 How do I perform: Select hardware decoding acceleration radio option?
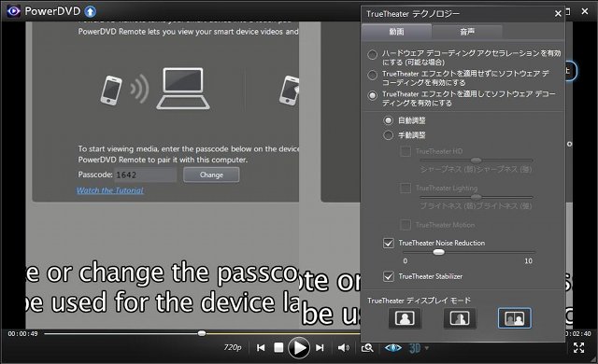(372, 54)
